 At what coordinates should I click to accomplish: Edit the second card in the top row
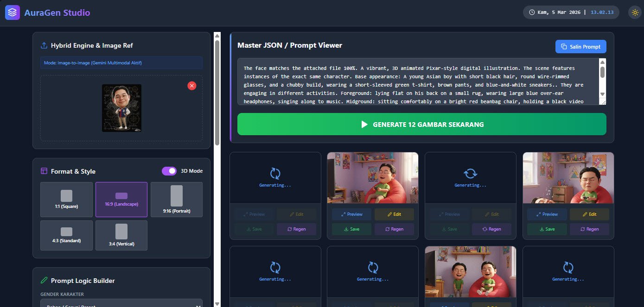tap(394, 214)
